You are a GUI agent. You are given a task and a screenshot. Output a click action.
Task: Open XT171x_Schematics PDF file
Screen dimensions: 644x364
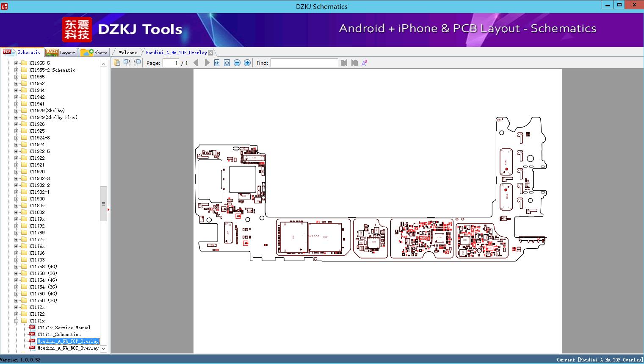(59, 334)
